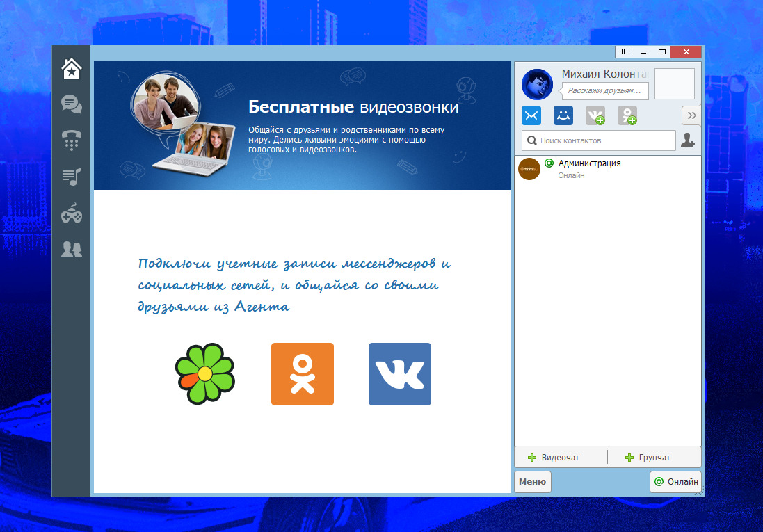763x532 pixels.
Task: Open the chats speech bubble sidebar icon
Action: click(72, 104)
